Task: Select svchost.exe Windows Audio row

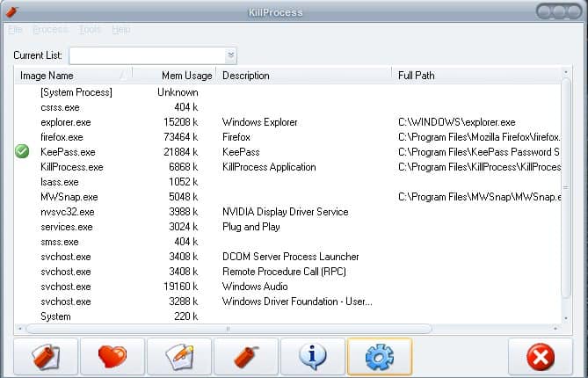Action: (x=287, y=287)
